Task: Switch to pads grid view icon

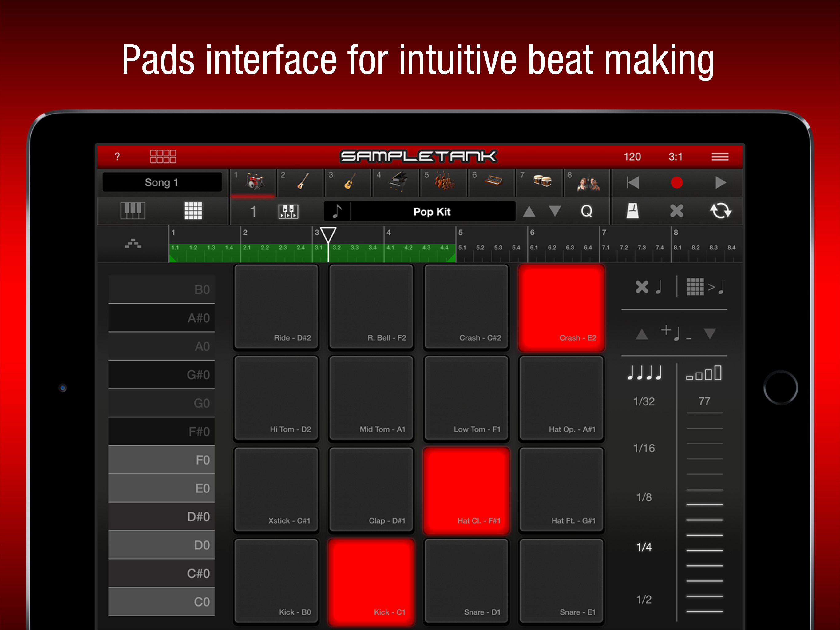Action: click(193, 211)
